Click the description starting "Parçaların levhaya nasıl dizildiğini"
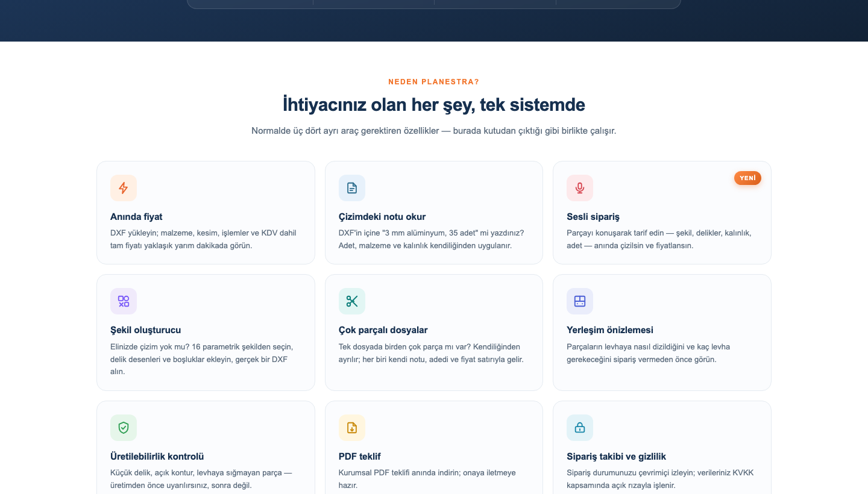Screen dimensions: 868x494 coord(649,353)
